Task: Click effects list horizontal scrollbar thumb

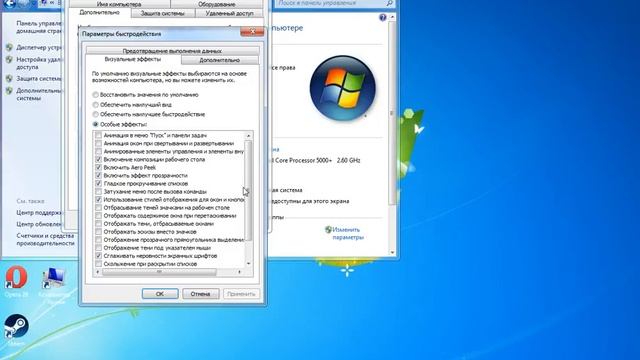Action: (159, 272)
